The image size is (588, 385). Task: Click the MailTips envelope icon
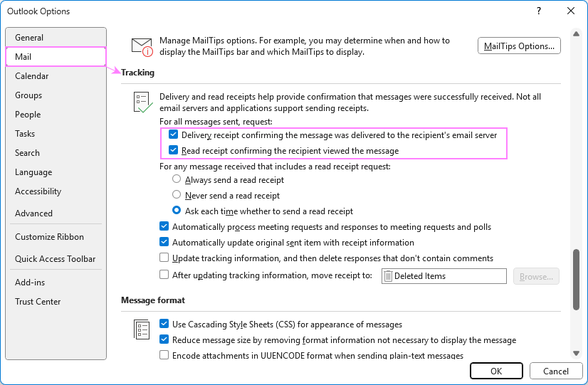(x=142, y=47)
